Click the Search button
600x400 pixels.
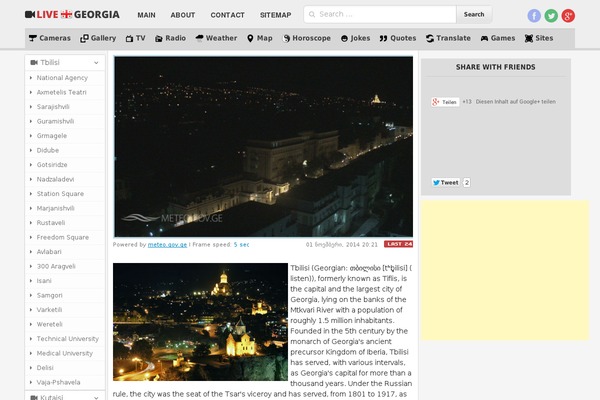point(474,15)
